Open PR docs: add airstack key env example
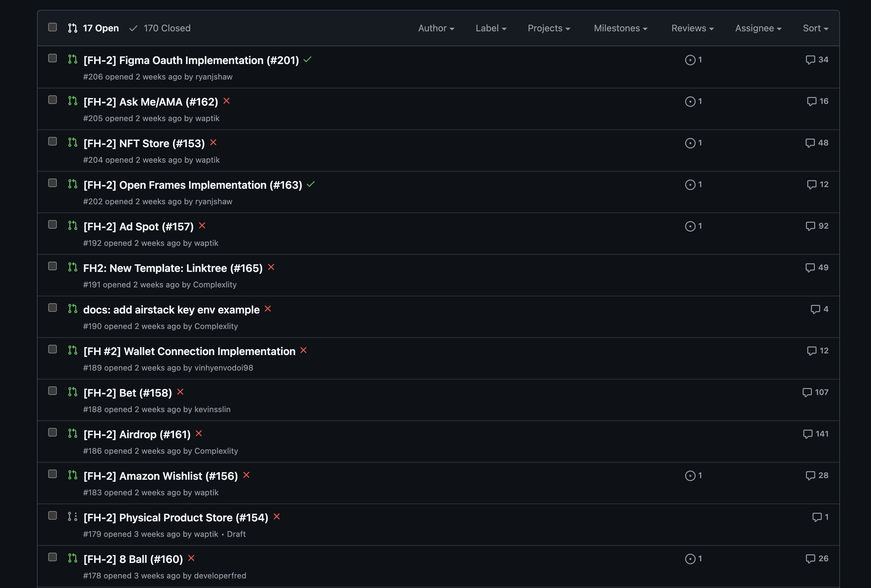This screenshot has height=588, width=871. pyautogui.click(x=171, y=310)
